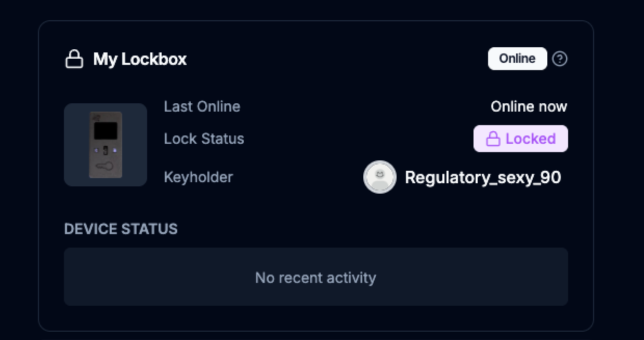Click the keyholder's avatar image
The height and width of the screenshot is (340, 644).
click(379, 177)
